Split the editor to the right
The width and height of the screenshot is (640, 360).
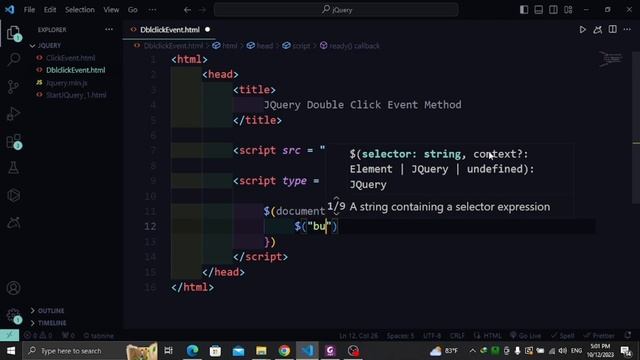(x=613, y=29)
